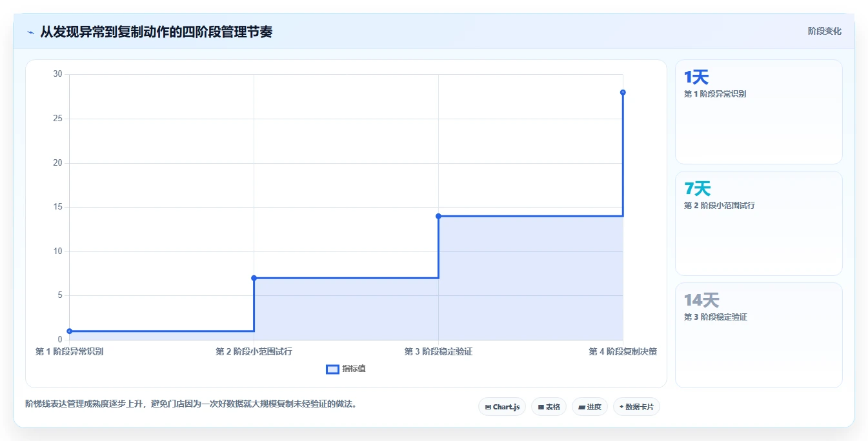Viewport: 868px width, 441px height.
Task: Click the 进度 tag icon
Action: pyautogui.click(x=581, y=407)
